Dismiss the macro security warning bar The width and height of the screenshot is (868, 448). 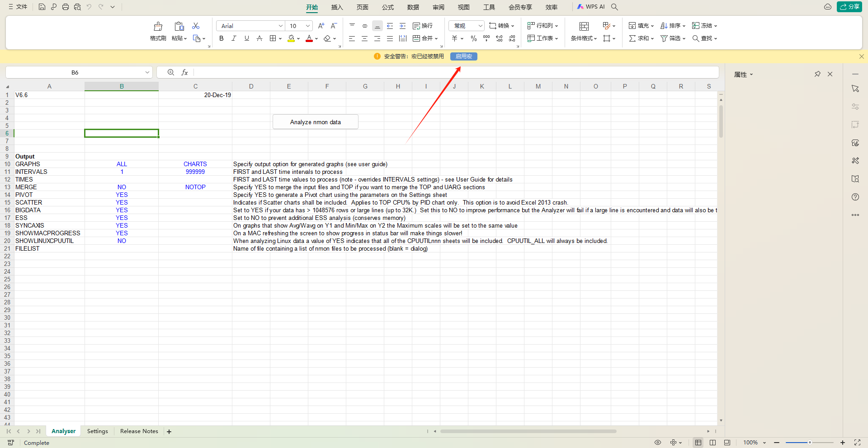tap(862, 56)
